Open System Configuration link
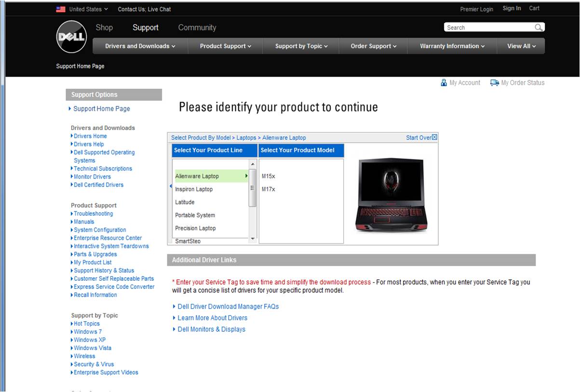 [100, 230]
